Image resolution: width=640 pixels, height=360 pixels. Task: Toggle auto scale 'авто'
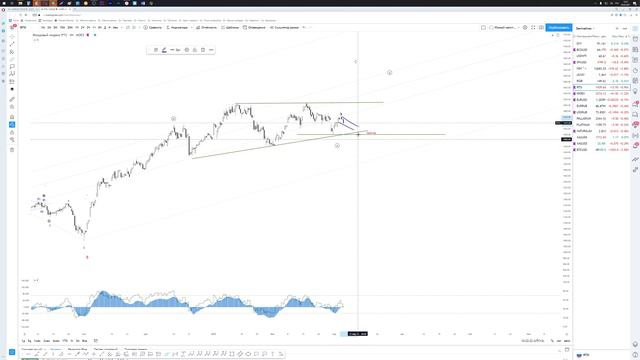point(567,340)
